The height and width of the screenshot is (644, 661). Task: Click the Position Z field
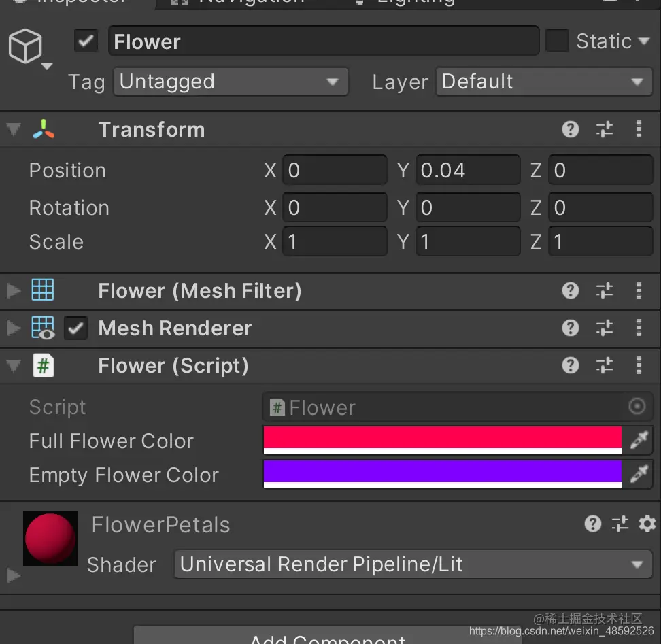coord(600,170)
